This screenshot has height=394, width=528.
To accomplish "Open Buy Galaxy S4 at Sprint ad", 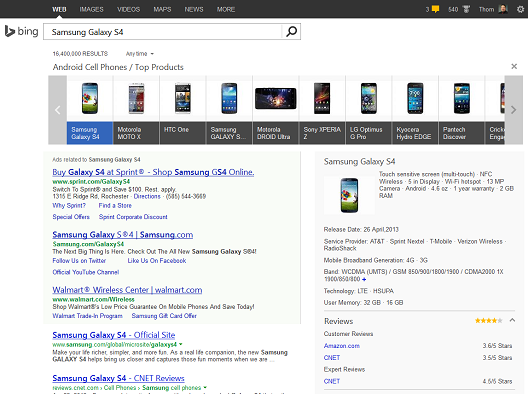I will [x=153, y=172].
